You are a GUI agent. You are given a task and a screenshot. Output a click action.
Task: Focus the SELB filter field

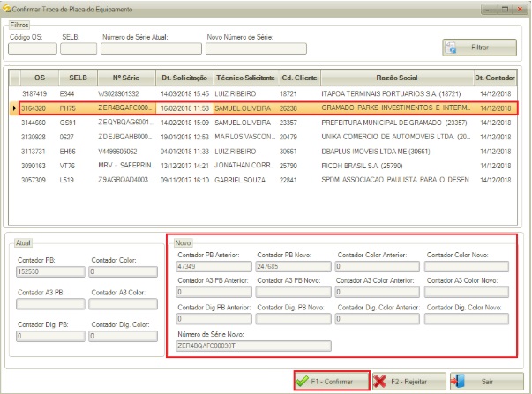[x=79, y=48]
